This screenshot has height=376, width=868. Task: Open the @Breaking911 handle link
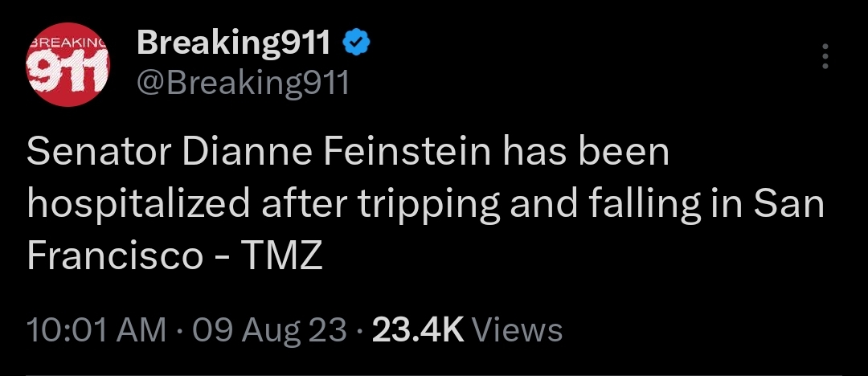pos(244,82)
